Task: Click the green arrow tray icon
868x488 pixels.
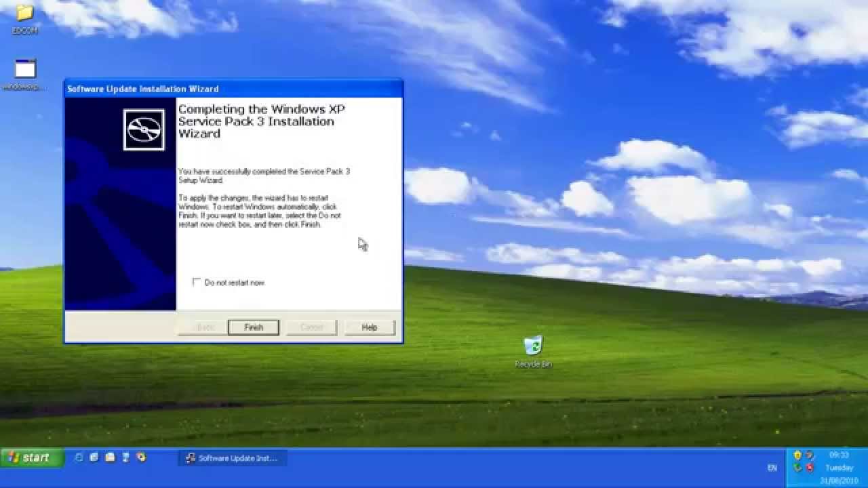Action: click(797, 468)
